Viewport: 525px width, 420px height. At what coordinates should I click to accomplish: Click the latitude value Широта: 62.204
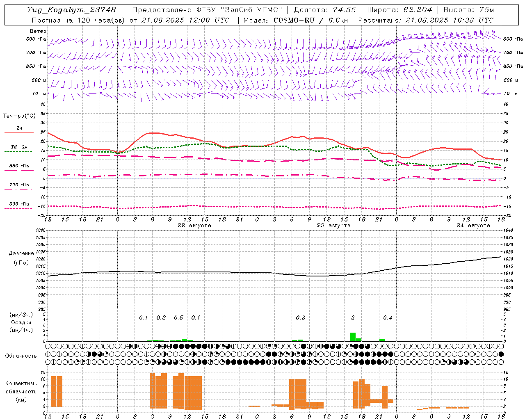click(399, 10)
